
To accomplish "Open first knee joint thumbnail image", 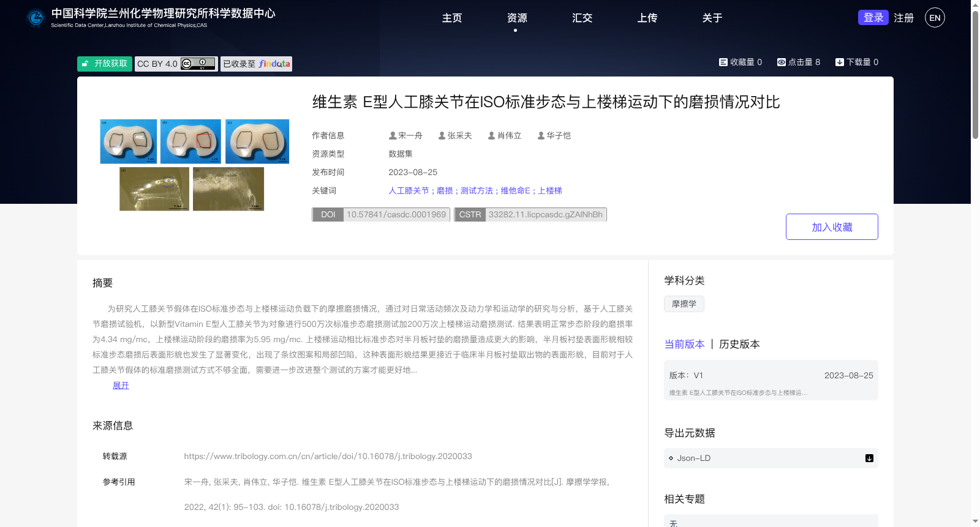I will point(129,141).
